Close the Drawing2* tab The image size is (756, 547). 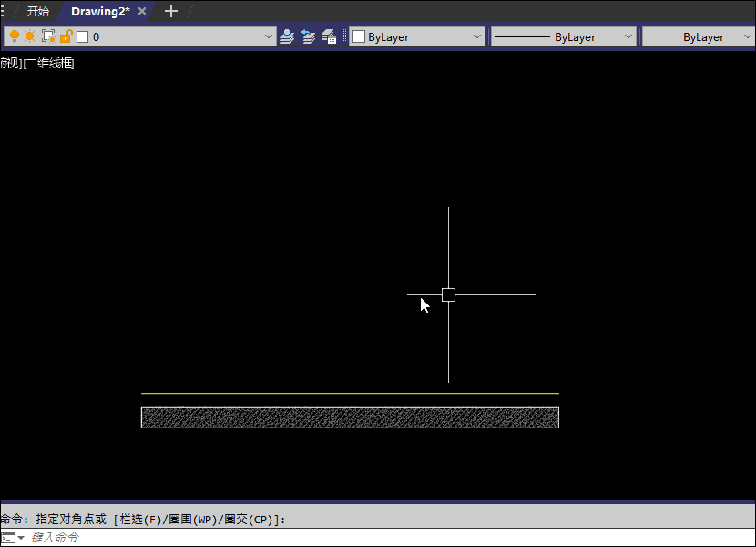[x=142, y=12]
